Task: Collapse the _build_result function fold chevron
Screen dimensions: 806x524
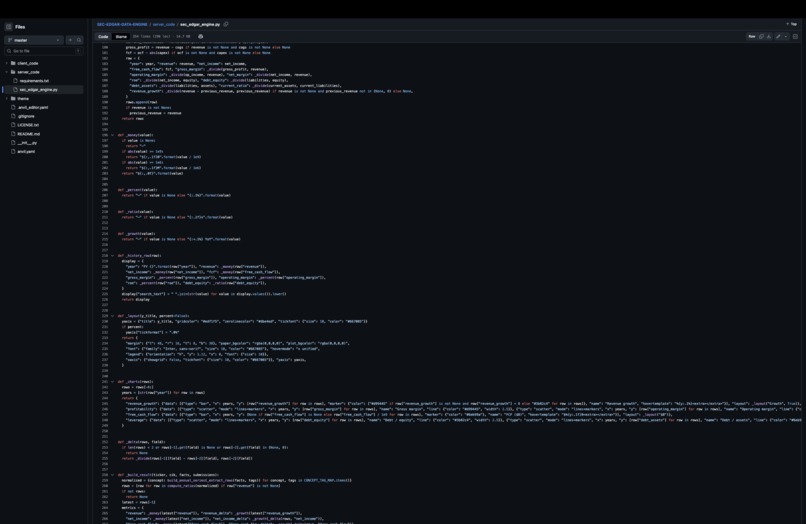Action: (x=113, y=475)
